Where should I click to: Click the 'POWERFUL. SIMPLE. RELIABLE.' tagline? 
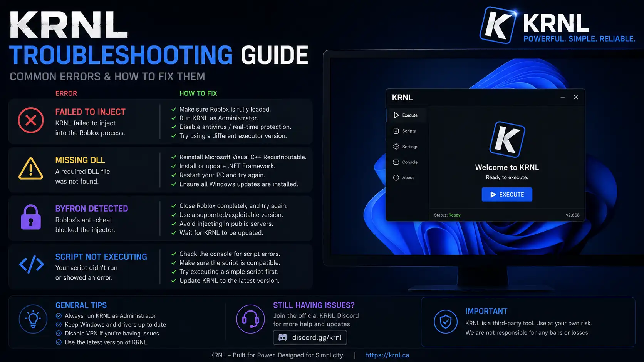pyautogui.click(x=579, y=39)
